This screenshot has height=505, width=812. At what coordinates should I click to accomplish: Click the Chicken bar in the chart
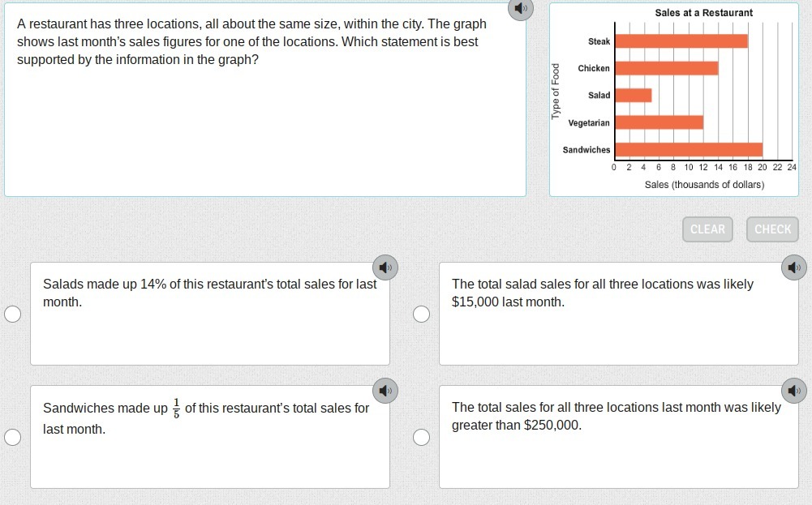pos(665,68)
